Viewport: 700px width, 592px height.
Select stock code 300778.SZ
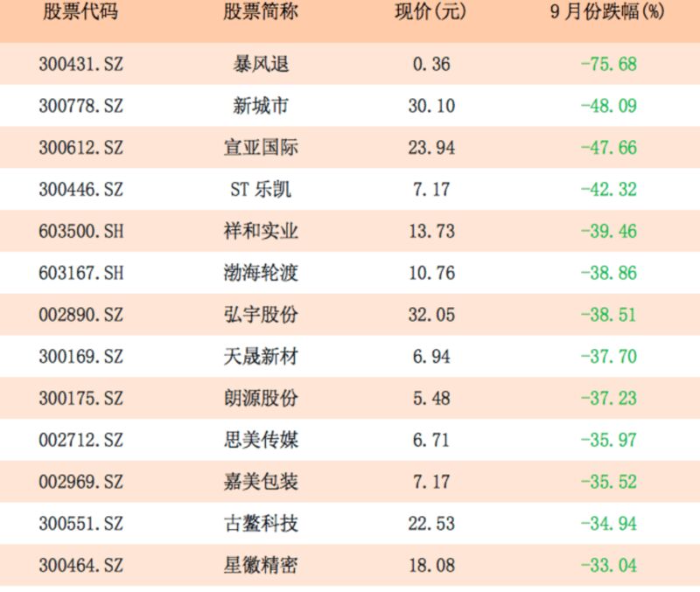tap(80, 106)
